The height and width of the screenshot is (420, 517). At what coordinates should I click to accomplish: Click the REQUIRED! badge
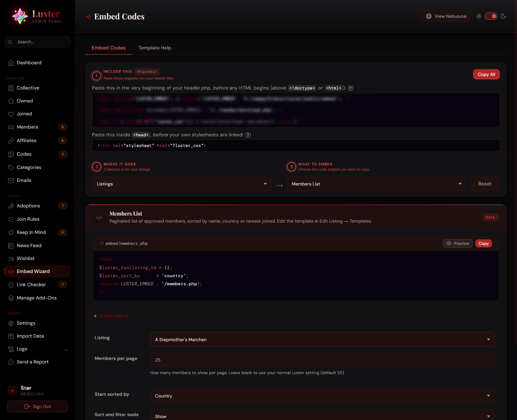147,72
